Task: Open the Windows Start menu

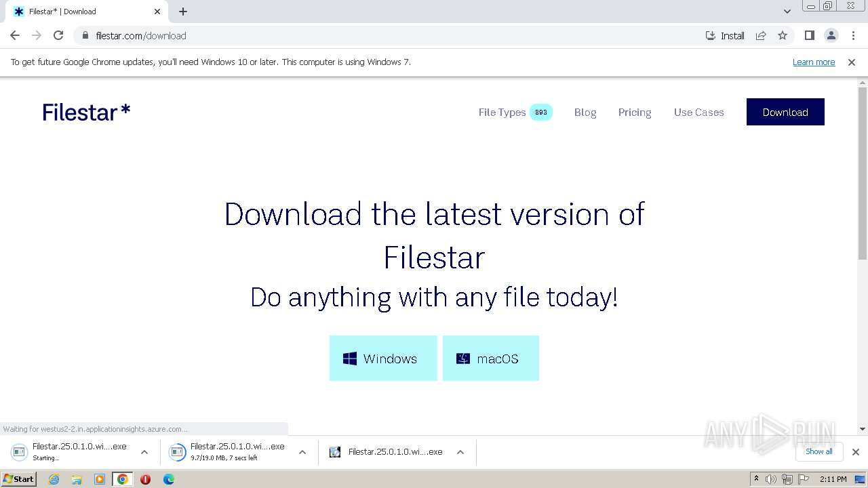Action: click(18, 479)
